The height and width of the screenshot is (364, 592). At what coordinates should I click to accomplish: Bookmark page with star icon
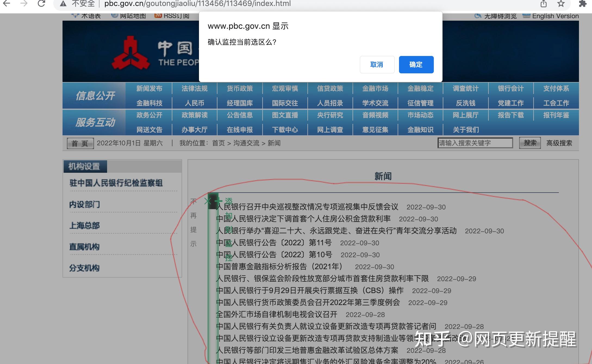point(561,4)
